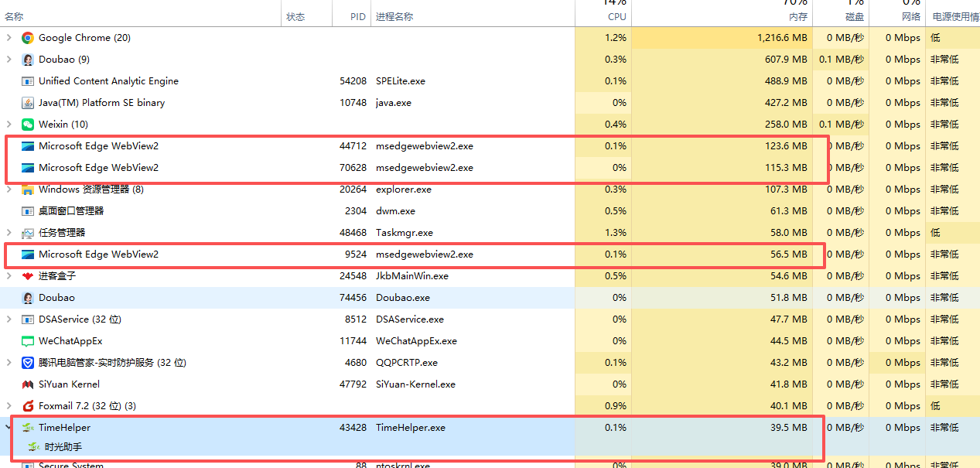The height and width of the screenshot is (468, 980).
Task: Click PID 20264 of explorer.exe
Action: click(x=353, y=190)
